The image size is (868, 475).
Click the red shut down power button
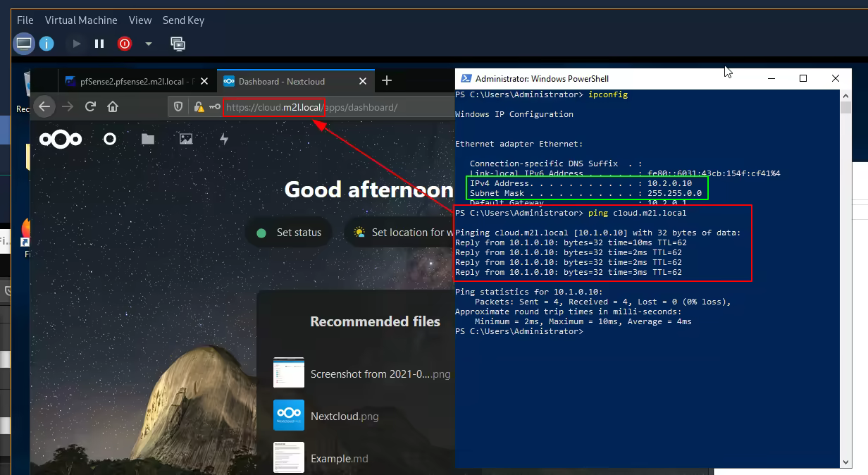point(125,44)
